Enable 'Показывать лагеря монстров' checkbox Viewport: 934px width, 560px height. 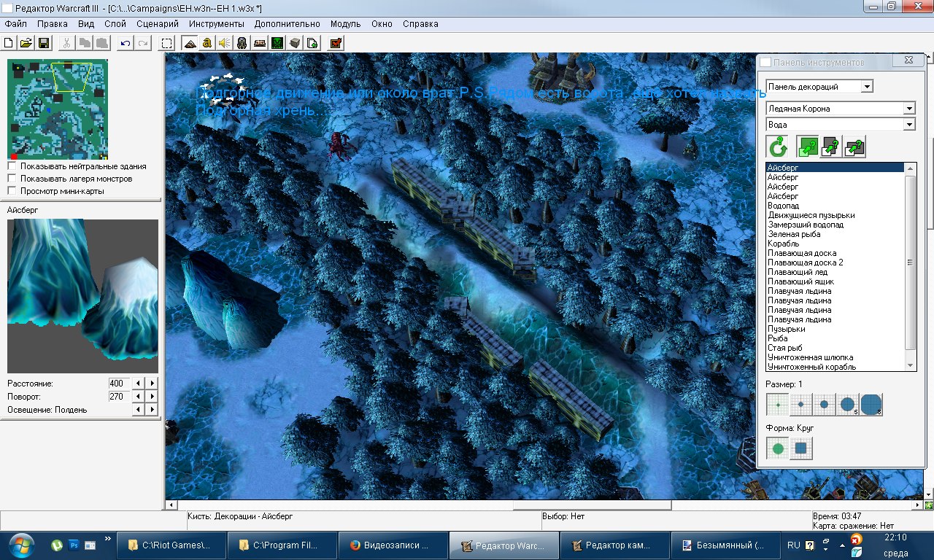click(x=12, y=179)
